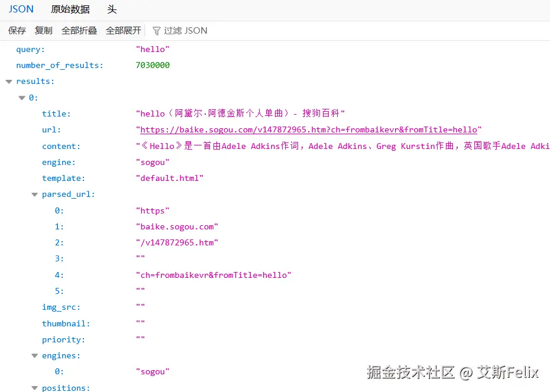Click the 复制 copy button
550x392 pixels.
pyautogui.click(x=43, y=31)
